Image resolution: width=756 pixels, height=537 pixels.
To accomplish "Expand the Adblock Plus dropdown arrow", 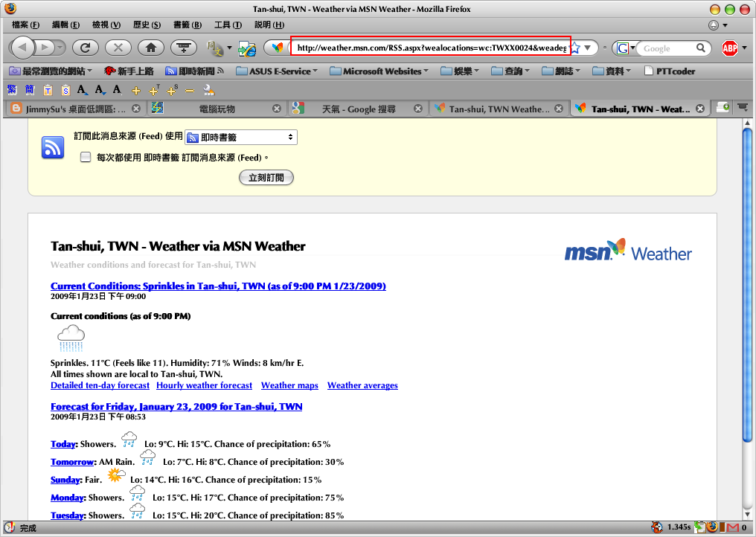I will (744, 48).
